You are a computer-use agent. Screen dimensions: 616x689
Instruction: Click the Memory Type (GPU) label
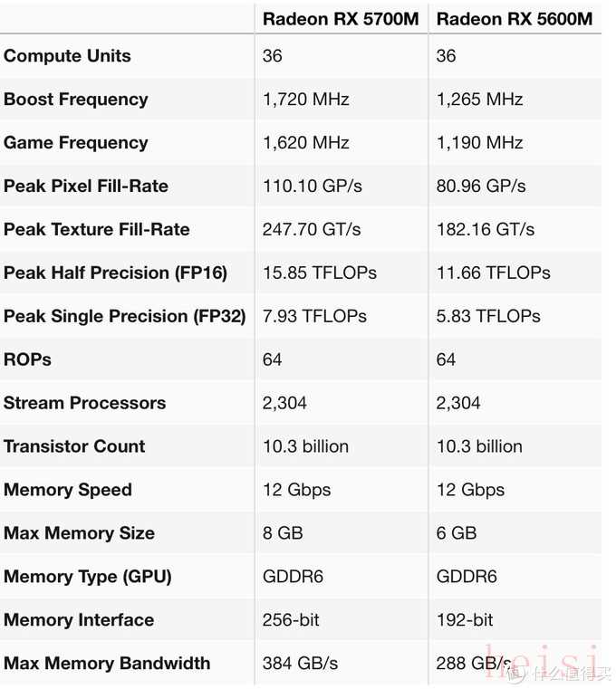pyautogui.click(x=87, y=578)
